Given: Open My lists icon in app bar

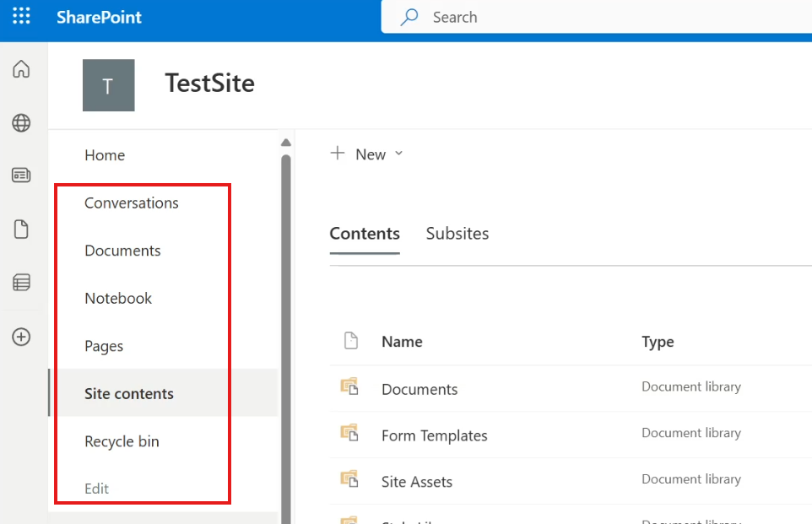Looking at the screenshot, I should (21, 283).
